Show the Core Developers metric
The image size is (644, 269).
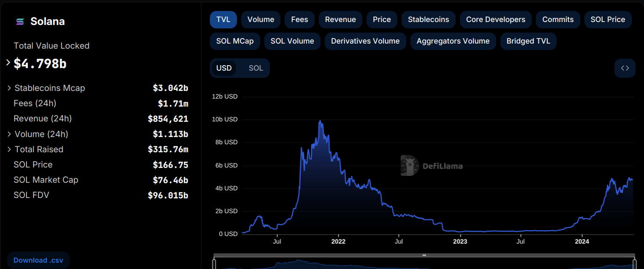point(495,19)
